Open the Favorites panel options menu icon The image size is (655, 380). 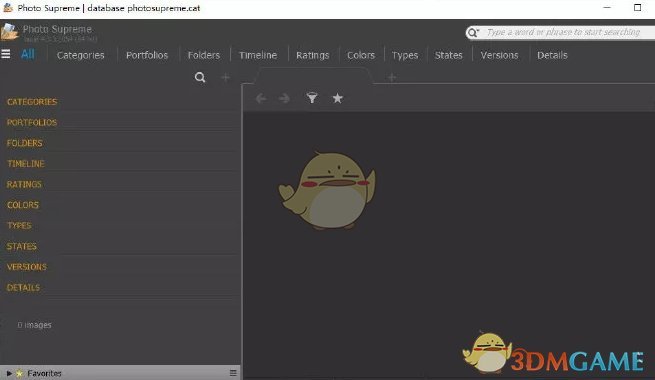coord(233,373)
